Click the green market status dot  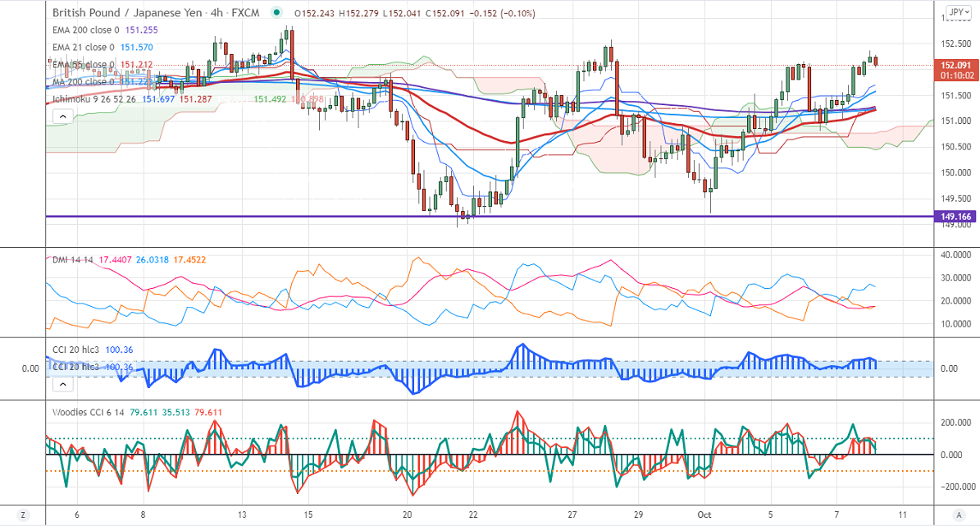[x=277, y=13]
